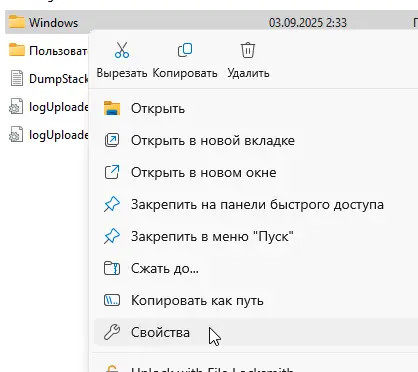Image resolution: width=418 pixels, height=372 pixels.
Task: Click the Cut scissors icon
Action: pos(122,50)
